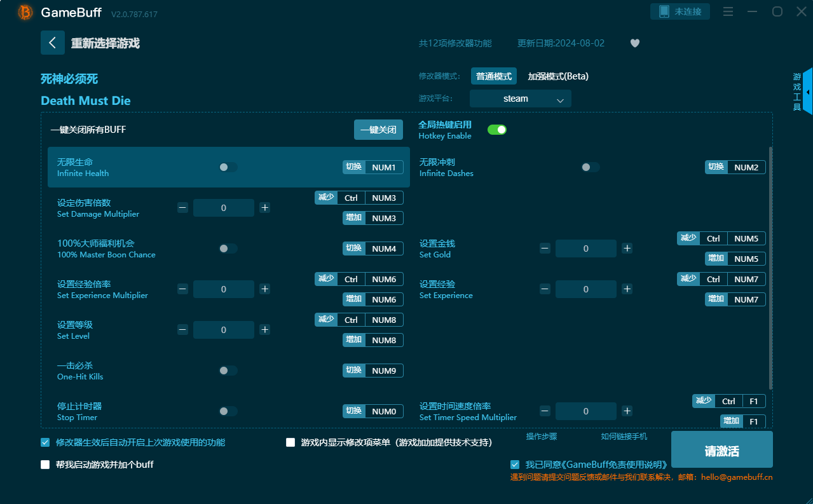Select 普通模式 trainer mode tab
Image resolution: width=813 pixels, height=504 pixels.
point(494,76)
